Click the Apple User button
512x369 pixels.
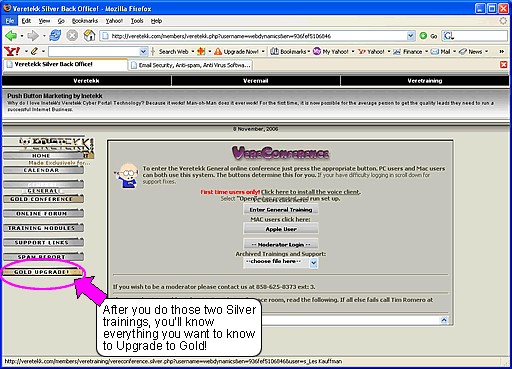click(x=281, y=229)
